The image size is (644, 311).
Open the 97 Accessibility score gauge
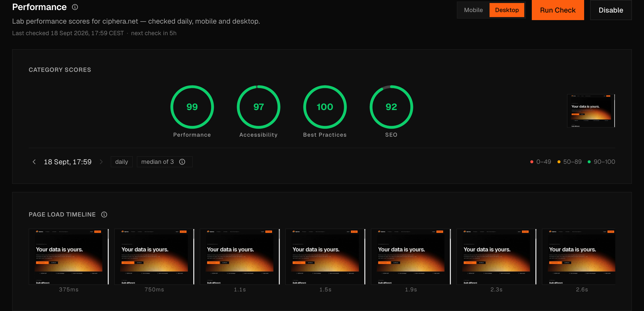tap(259, 107)
